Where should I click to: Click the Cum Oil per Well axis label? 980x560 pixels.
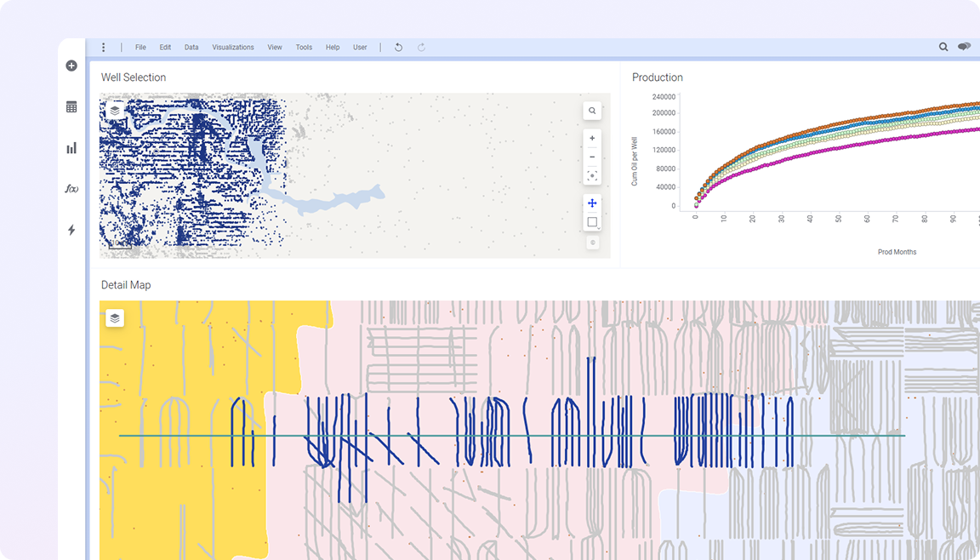click(635, 161)
